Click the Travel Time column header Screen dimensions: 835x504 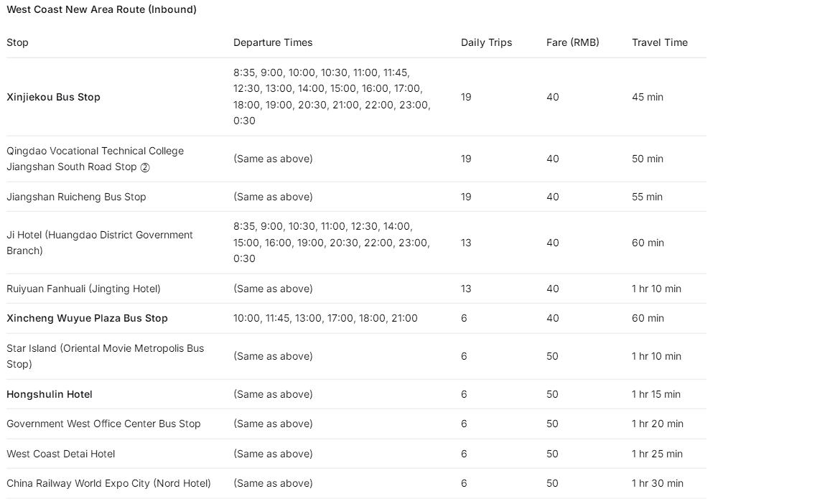tap(660, 42)
